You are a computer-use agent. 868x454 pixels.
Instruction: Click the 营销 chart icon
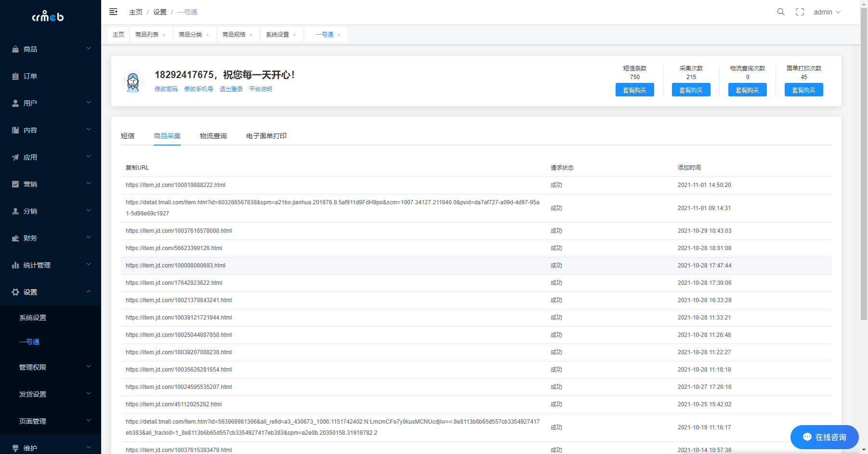(15, 184)
